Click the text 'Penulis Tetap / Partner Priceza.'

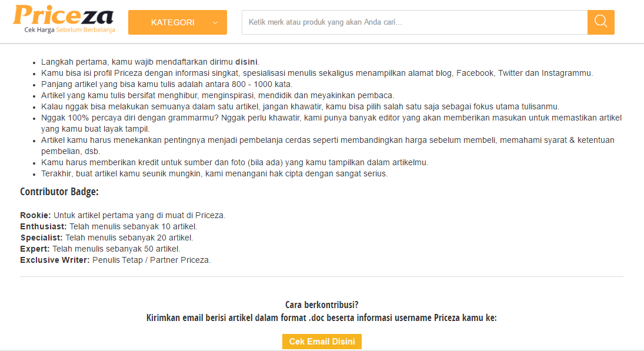[152, 260]
